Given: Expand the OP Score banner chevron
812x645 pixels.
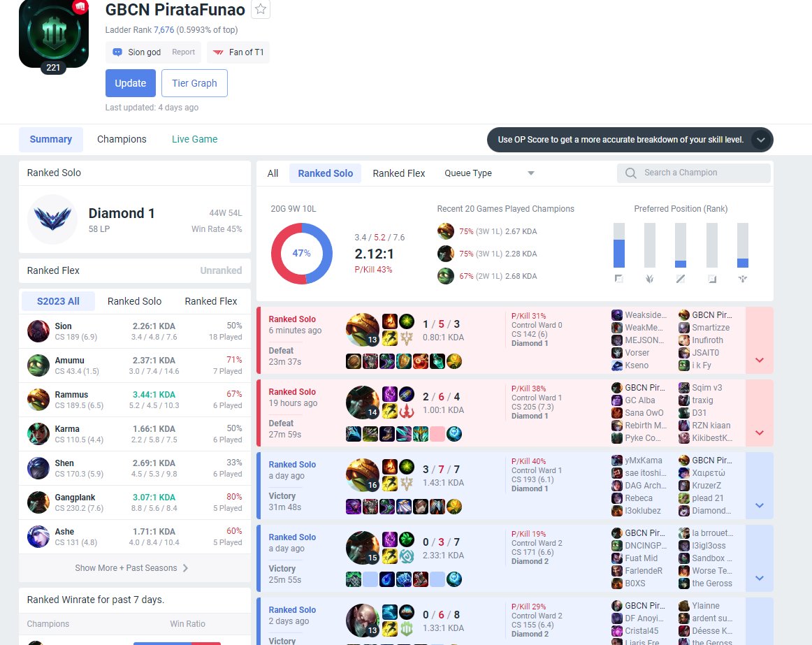Looking at the screenshot, I should pyautogui.click(x=760, y=140).
